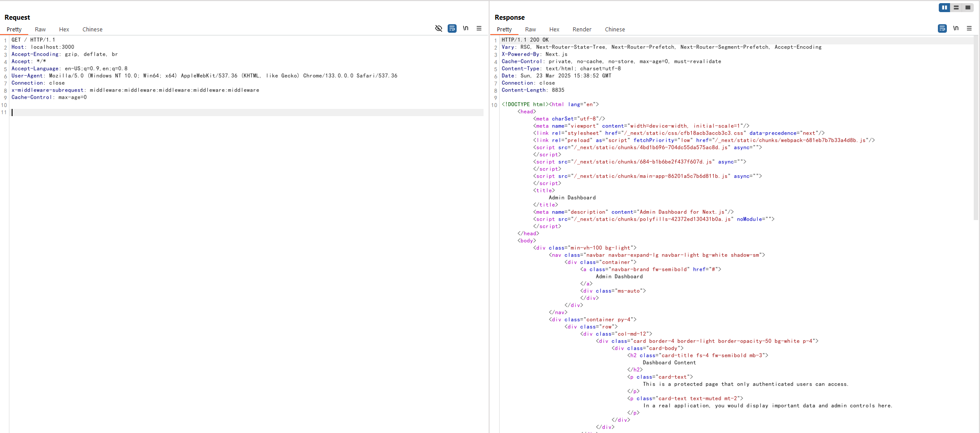Open the Request panel hamburger menu
The height and width of the screenshot is (433, 980).
coord(479,28)
